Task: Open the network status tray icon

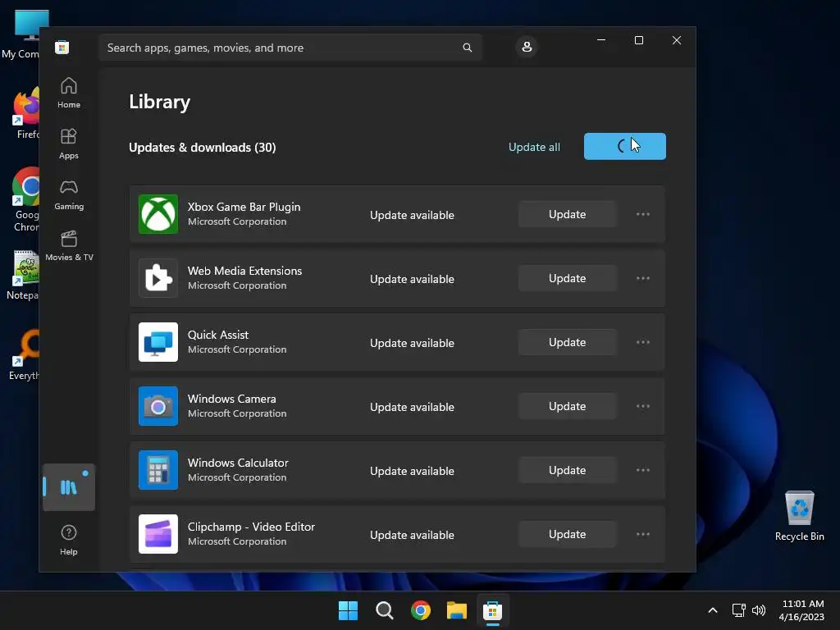Action: (739, 610)
